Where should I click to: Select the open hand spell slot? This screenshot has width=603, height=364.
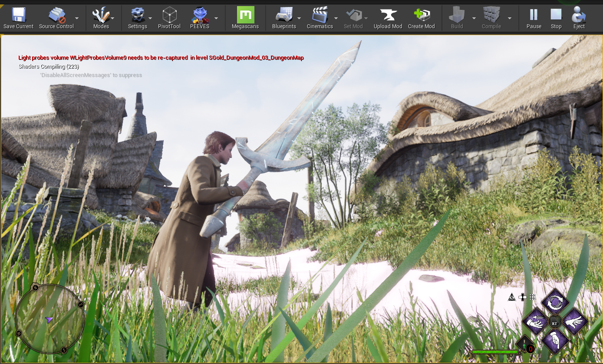[x=575, y=322]
